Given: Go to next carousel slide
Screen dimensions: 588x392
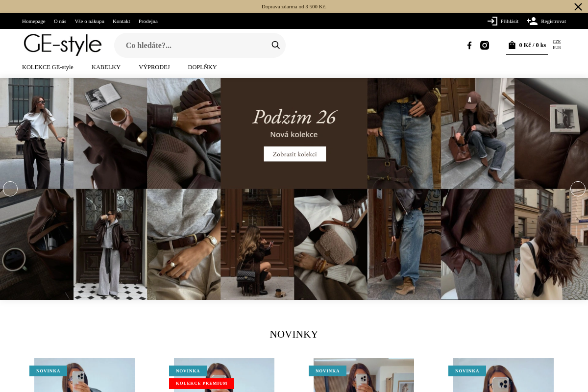Looking at the screenshot, I should (x=578, y=189).
